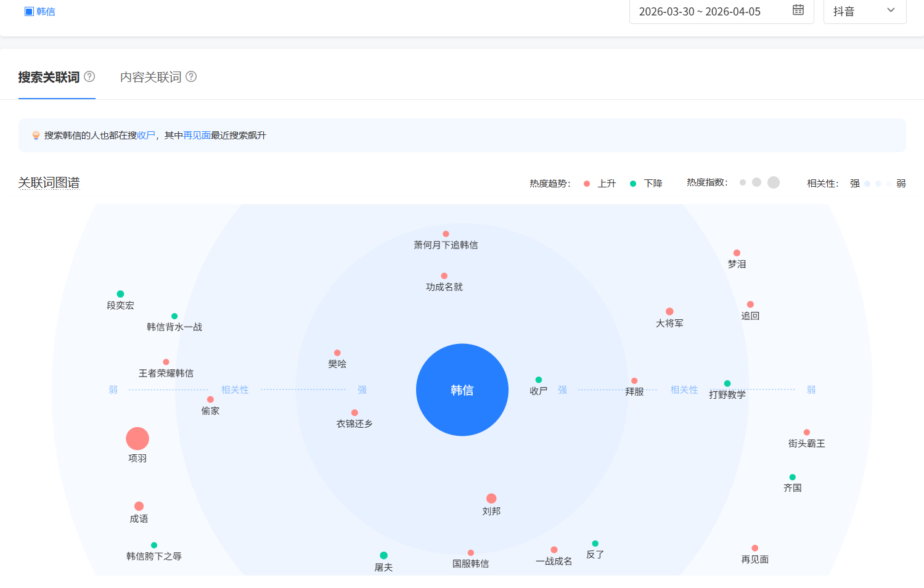This screenshot has width=924, height=588.
Task: Select the 衣锦还乡 node
Action: (354, 413)
